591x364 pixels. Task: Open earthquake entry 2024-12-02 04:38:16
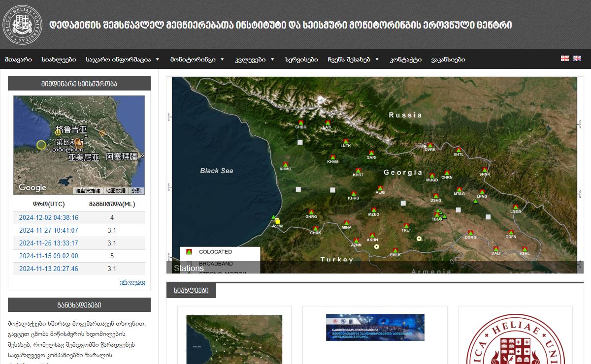click(x=49, y=217)
